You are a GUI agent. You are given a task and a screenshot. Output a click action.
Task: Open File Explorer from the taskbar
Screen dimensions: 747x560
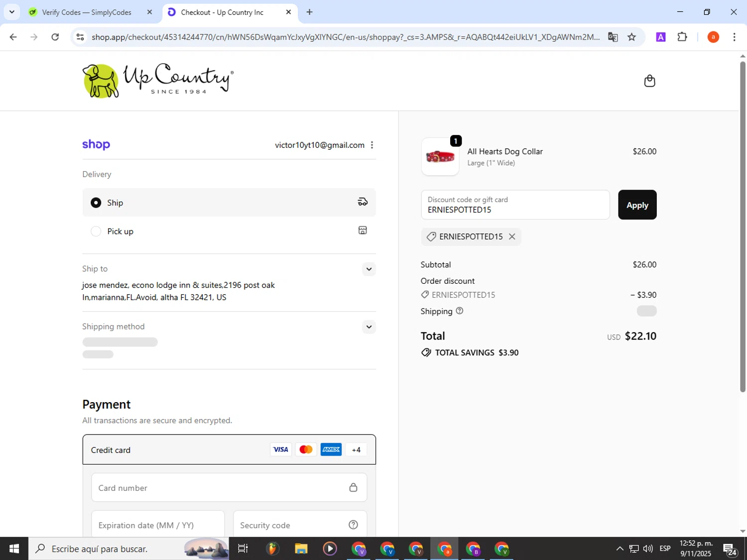(301, 549)
